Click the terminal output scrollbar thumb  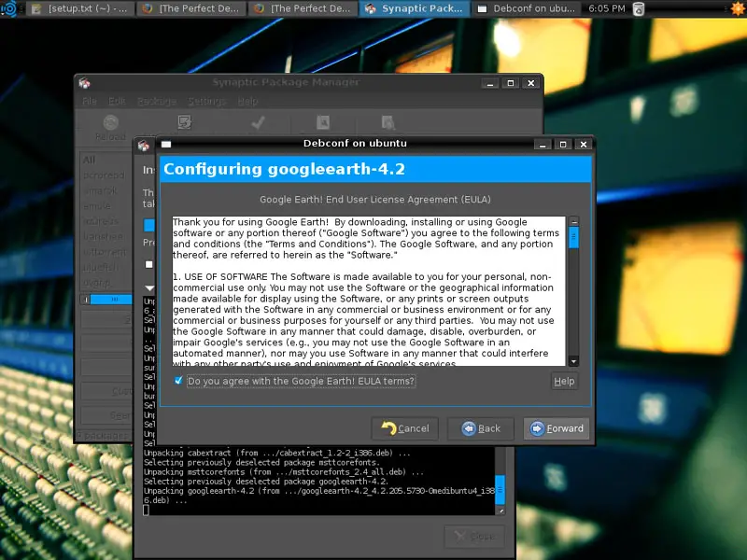click(500, 489)
